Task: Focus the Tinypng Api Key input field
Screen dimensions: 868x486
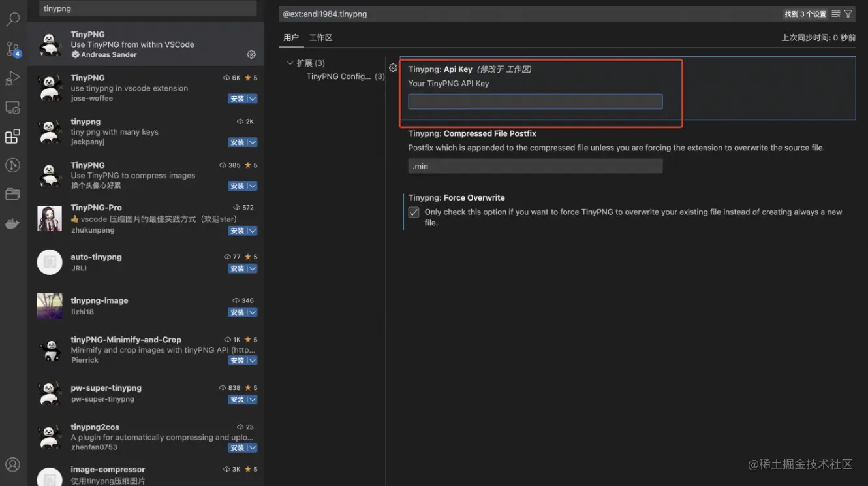Action: pos(535,101)
